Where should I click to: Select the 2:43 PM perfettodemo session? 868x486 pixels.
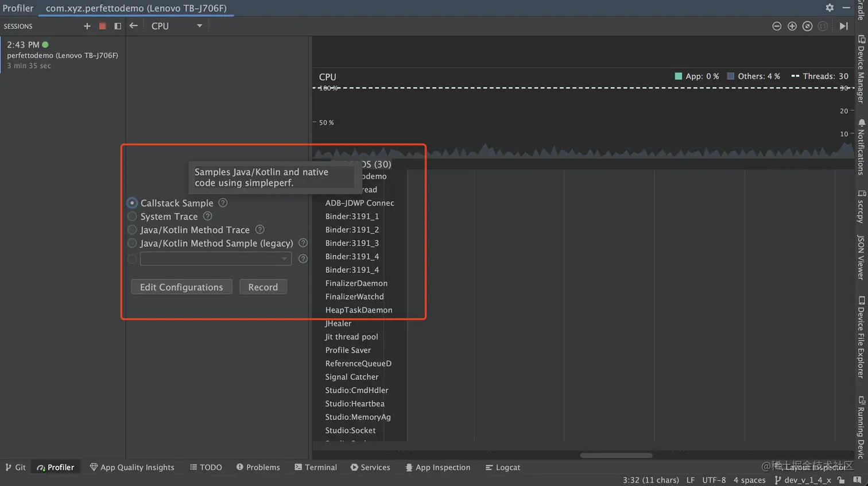click(x=63, y=55)
